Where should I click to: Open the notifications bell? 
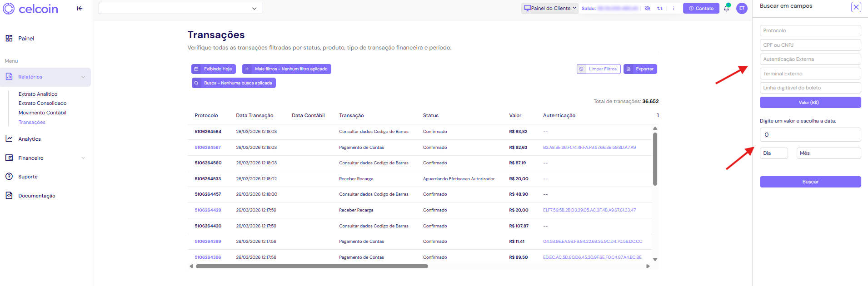pos(726,8)
